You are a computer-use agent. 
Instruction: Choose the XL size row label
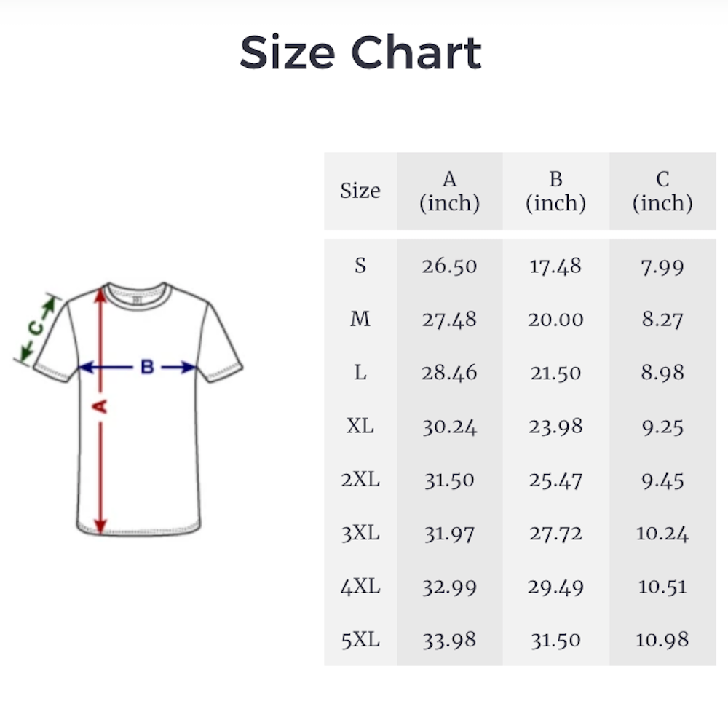pyautogui.click(x=360, y=426)
